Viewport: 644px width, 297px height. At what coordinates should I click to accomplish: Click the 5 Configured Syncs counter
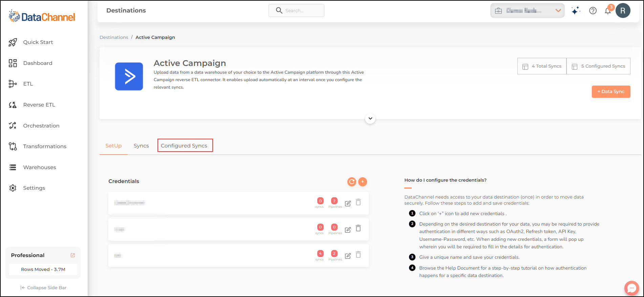[598, 66]
